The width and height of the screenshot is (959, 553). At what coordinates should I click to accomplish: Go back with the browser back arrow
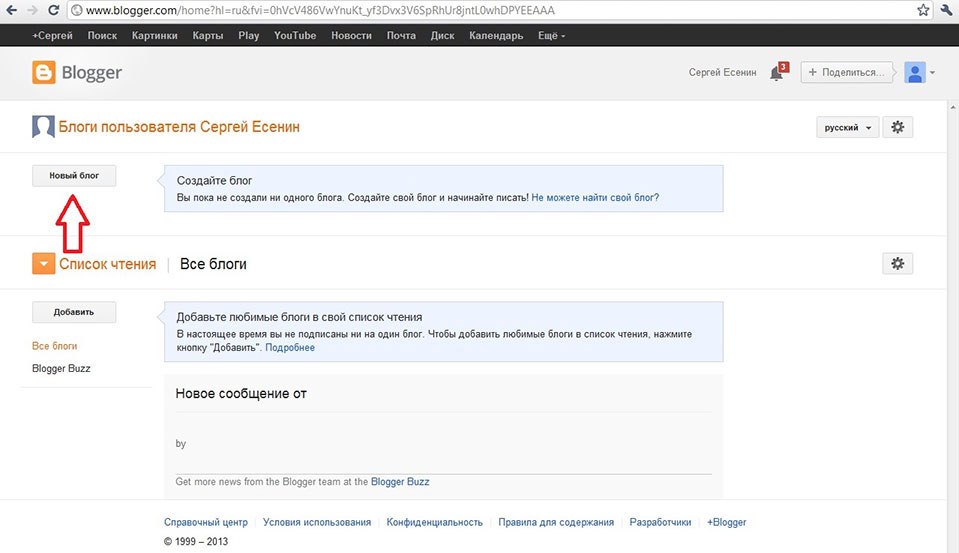(11, 10)
